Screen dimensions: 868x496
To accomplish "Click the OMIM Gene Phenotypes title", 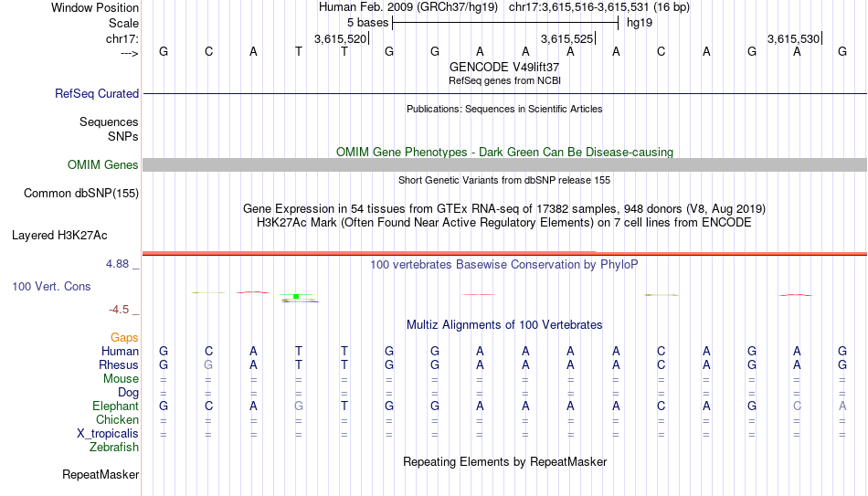I will (x=504, y=153).
